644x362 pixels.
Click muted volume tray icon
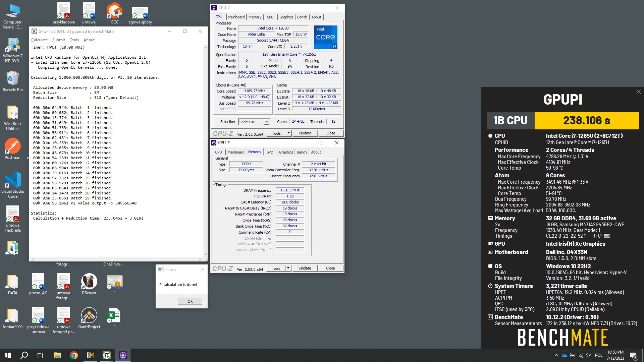(588, 355)
